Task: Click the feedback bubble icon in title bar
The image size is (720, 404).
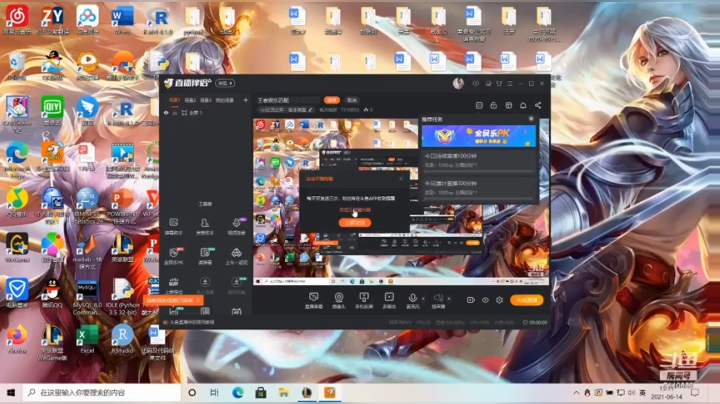Action: click(476, 84)
